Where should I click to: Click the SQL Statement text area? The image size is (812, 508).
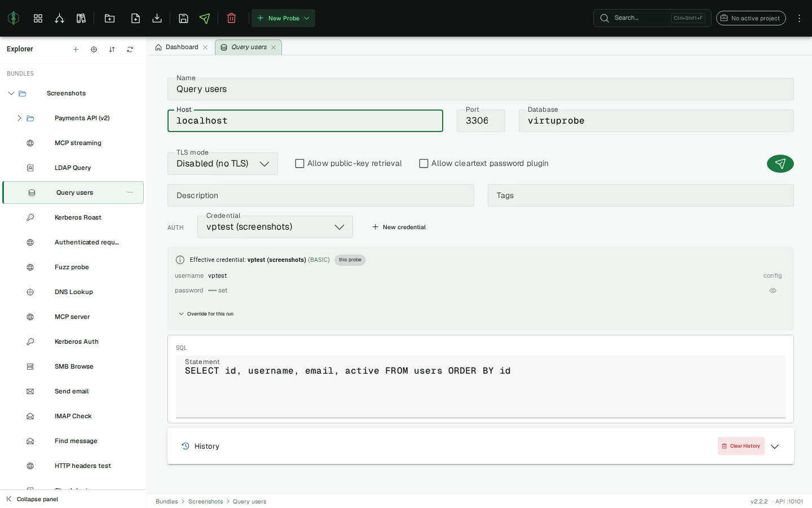pyautogui.click(x=480, y=387)
